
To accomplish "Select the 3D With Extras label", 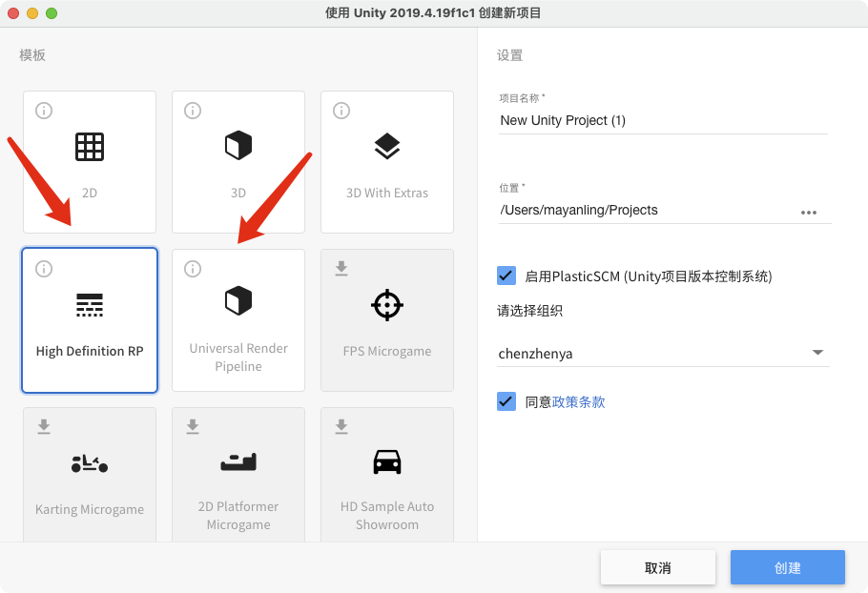I will [x=387, y=193].
